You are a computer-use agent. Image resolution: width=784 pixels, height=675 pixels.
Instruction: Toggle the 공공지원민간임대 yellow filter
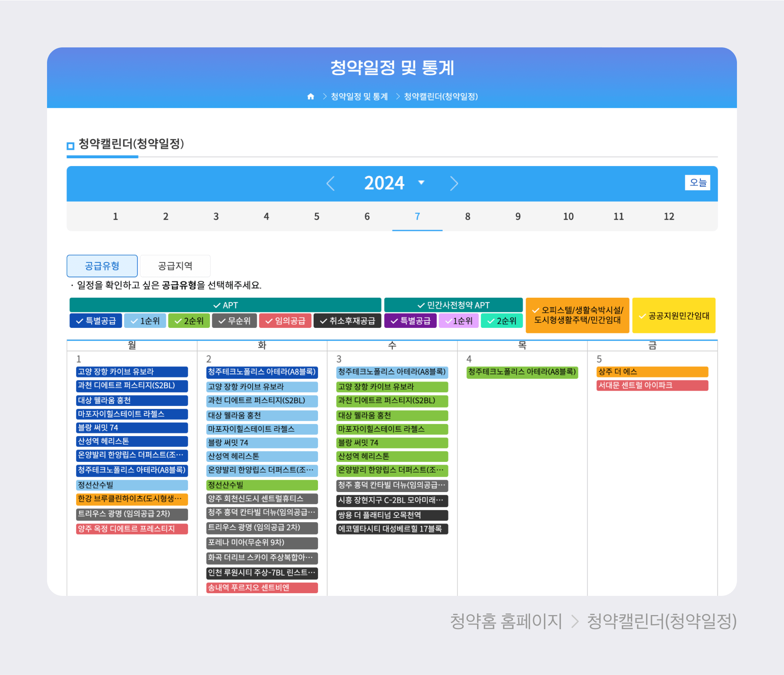click(x=673, y=316)
